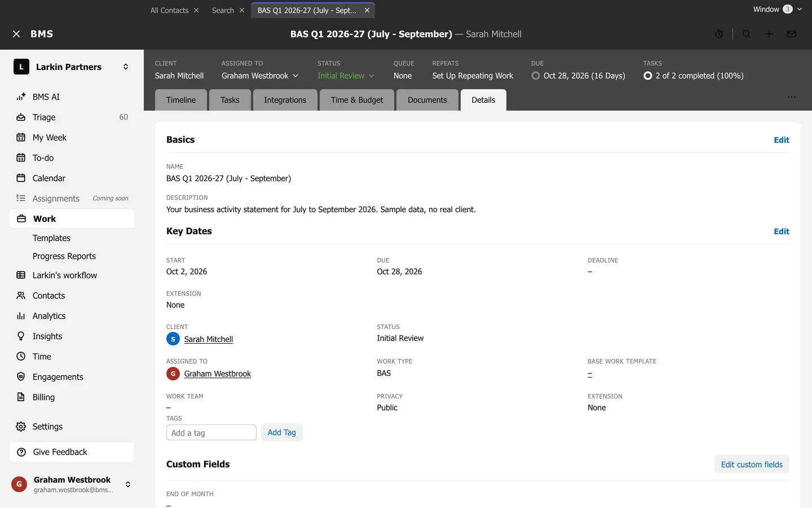Open Larkin's workflow
This screenshot has width=812, height=508.
coord(72,275)
